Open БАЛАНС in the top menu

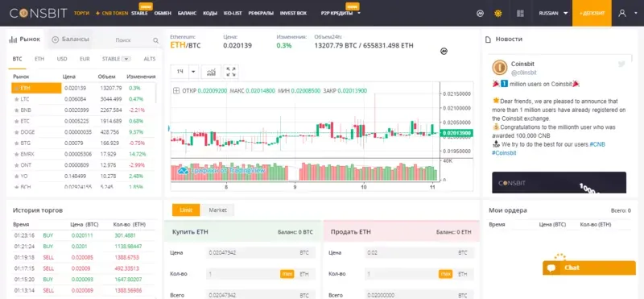point(188,13)
